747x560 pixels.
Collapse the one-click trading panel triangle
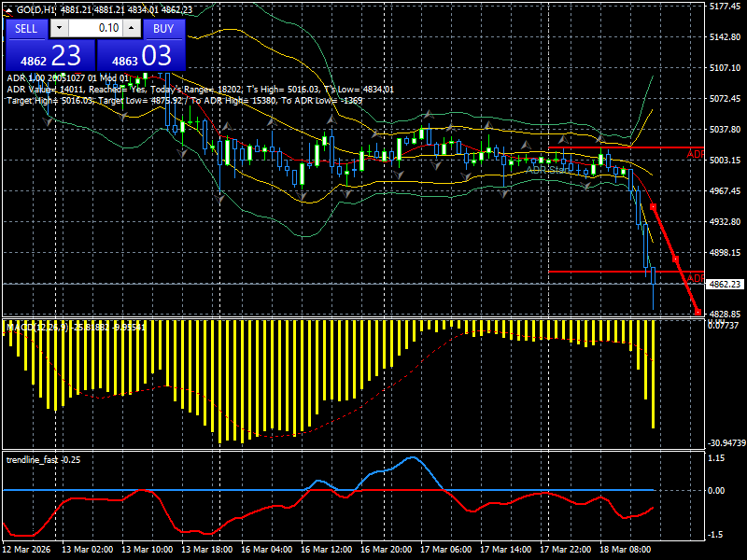pos(8,10)
